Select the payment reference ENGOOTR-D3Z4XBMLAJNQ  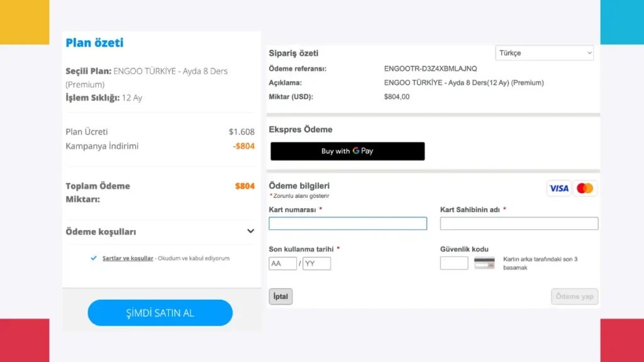pos(430,69)
